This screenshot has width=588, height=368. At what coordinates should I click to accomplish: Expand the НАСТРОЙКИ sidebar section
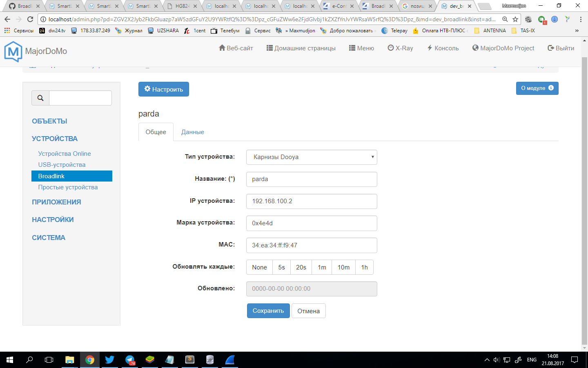53,220
